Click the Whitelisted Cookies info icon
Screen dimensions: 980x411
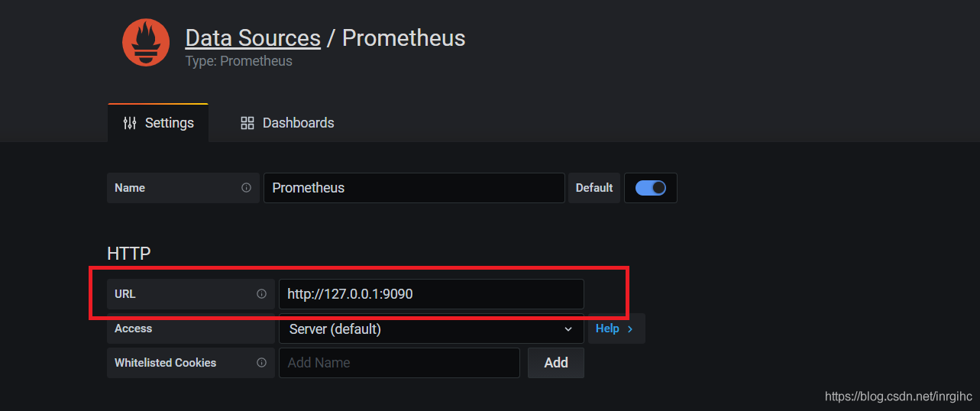(261, 363)
